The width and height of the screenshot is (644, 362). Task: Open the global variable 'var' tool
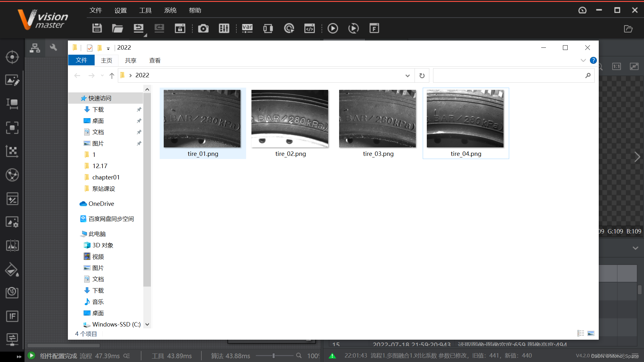click(x=247, y=28)
